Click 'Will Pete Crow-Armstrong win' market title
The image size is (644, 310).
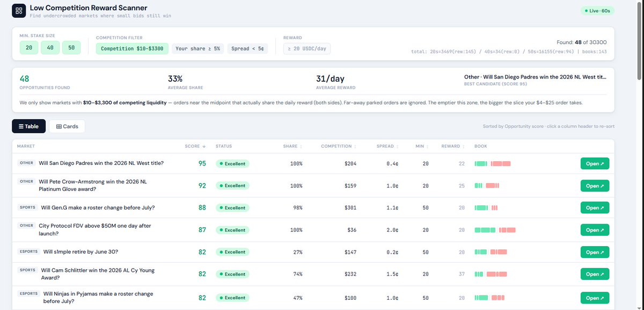93,185
